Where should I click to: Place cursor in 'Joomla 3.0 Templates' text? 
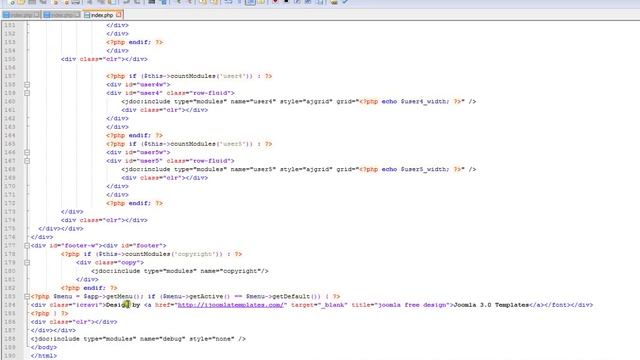click(x=491, y=305)
